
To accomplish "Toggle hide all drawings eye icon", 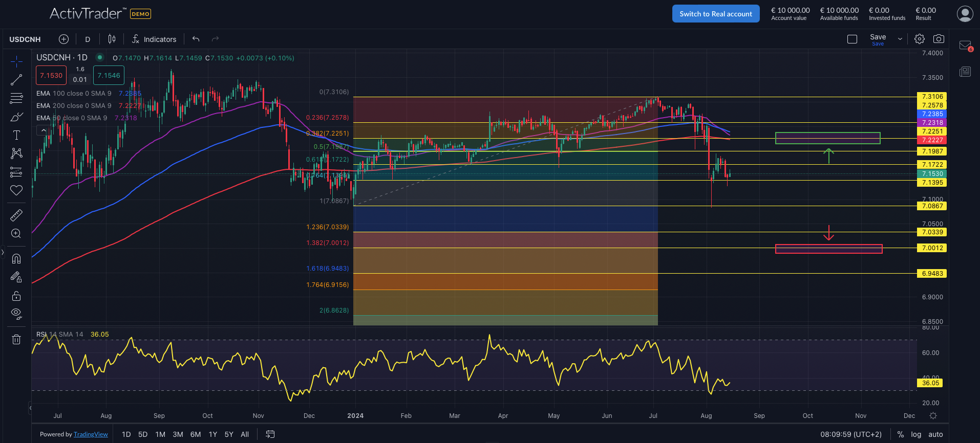I will pyautogui.click(x=16, y=314).
